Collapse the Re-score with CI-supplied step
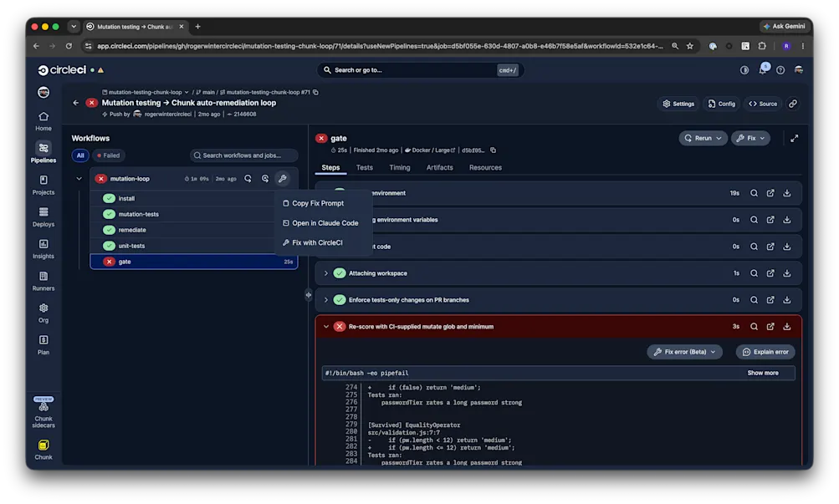839x504 pixels. click(x=326, y=327)
